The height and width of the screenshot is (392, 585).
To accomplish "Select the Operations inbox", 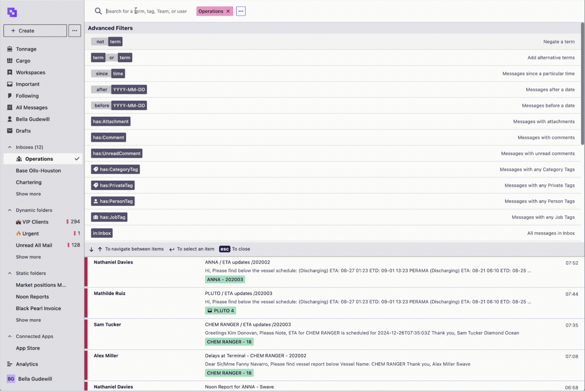I will 43,159.
